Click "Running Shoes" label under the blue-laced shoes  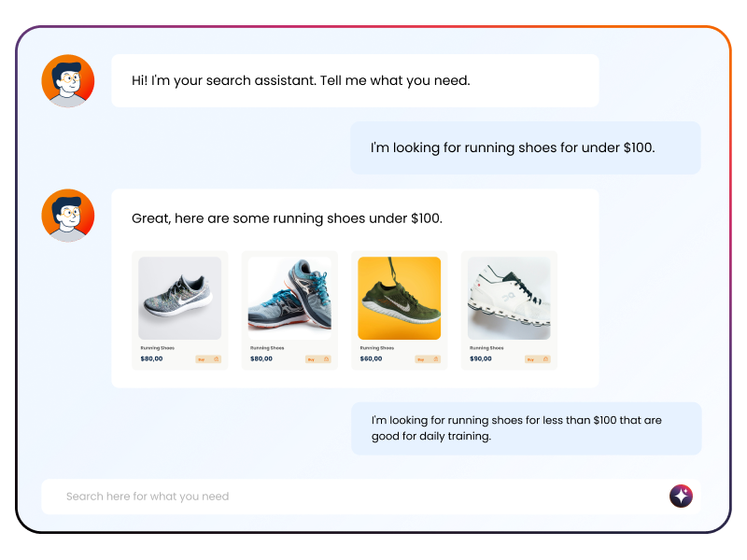point(267,348)
